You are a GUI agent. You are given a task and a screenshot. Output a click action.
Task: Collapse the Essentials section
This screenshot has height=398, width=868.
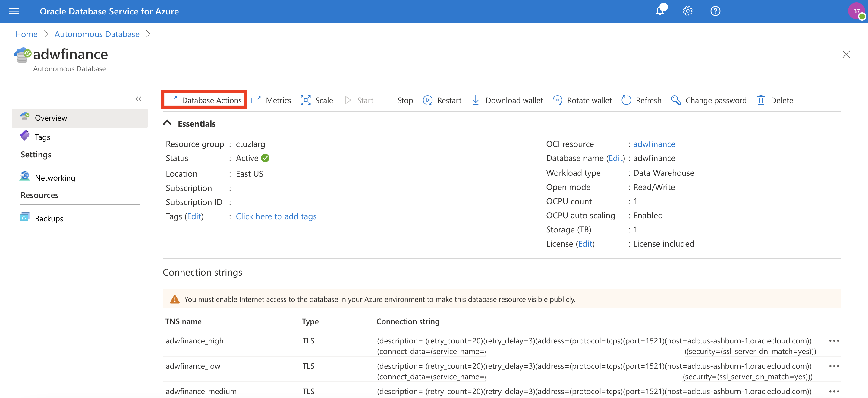[168, 123]
